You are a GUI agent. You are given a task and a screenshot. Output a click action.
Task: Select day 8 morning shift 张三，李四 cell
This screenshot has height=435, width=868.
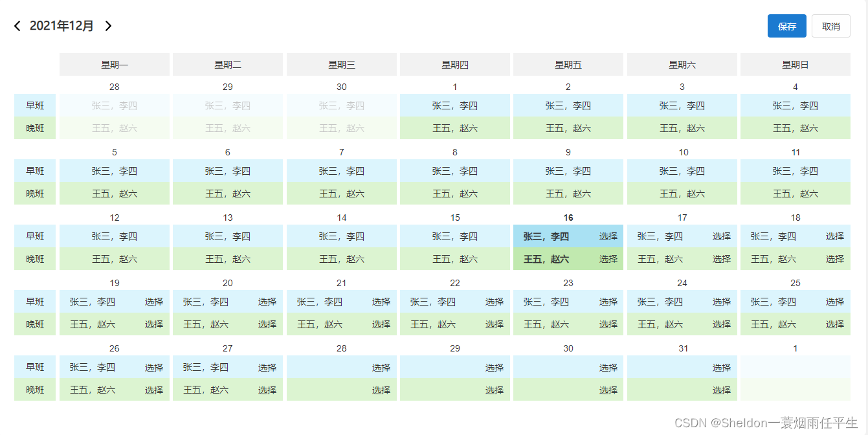tap(455, 171)
